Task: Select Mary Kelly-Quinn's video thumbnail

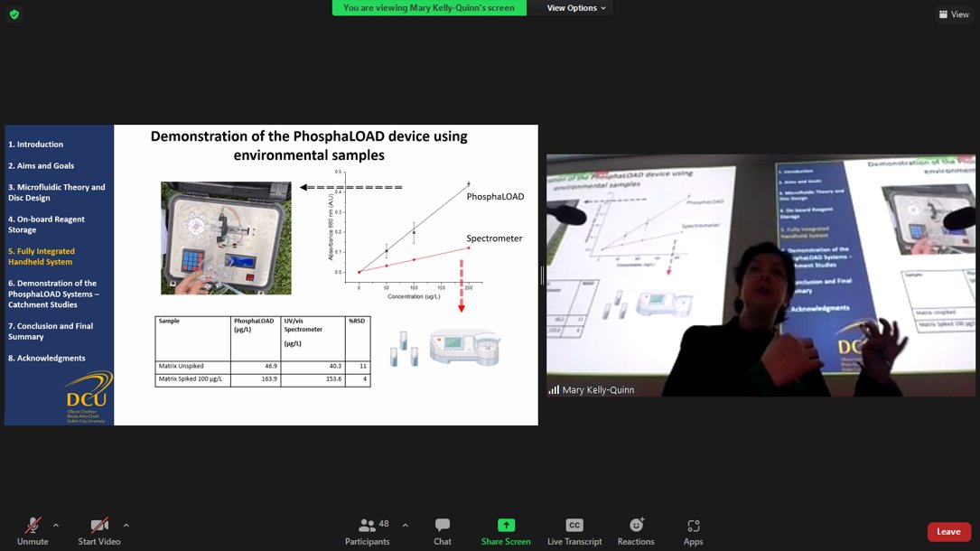Action: [761, 273]
